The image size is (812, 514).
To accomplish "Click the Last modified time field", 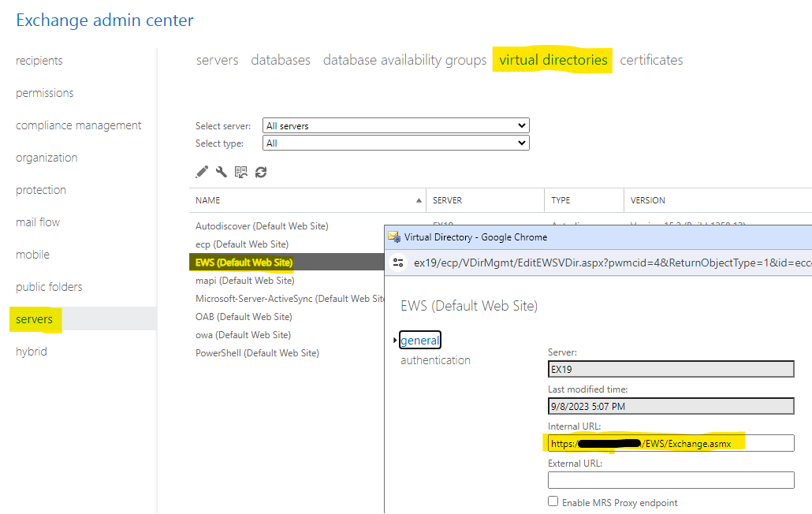I will coord(671,406).
